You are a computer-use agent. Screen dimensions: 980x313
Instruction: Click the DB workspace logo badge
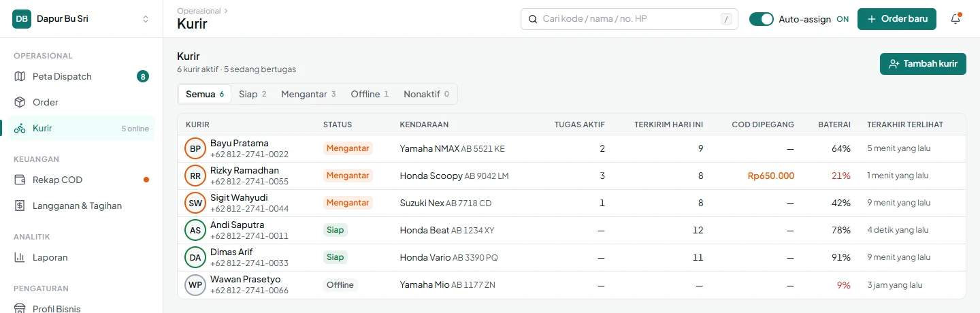pos(22,19)
